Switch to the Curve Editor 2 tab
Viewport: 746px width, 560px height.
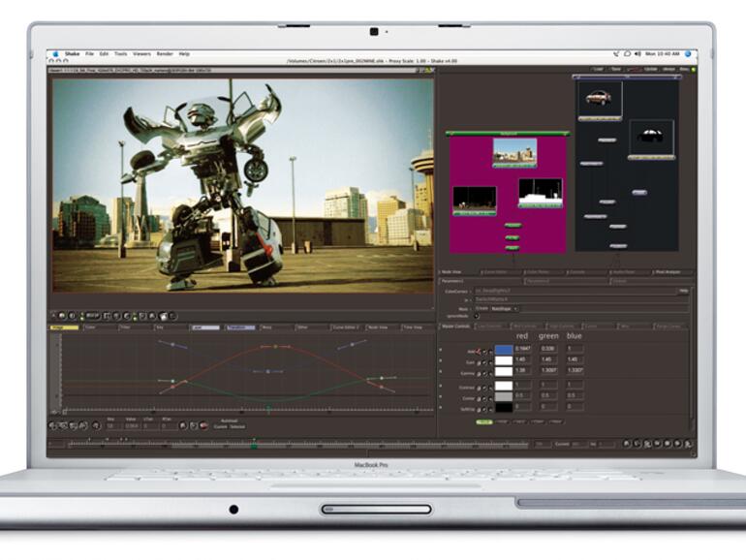click(x=347, y=327)
